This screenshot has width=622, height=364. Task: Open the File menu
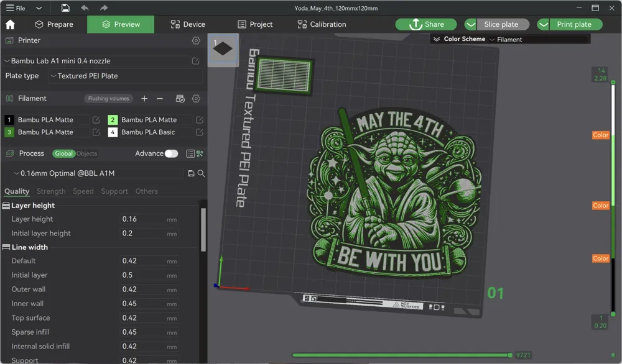[16, 8]
